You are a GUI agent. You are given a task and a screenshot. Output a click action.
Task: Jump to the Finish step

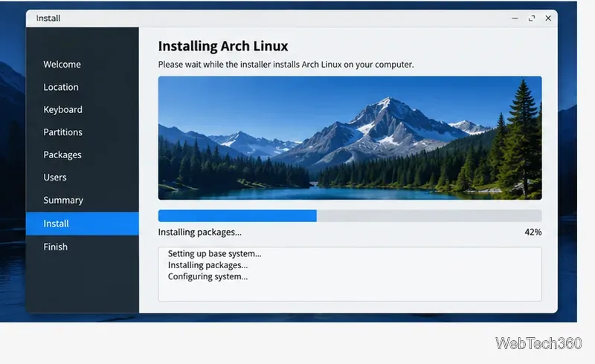[x=55, y=247]
